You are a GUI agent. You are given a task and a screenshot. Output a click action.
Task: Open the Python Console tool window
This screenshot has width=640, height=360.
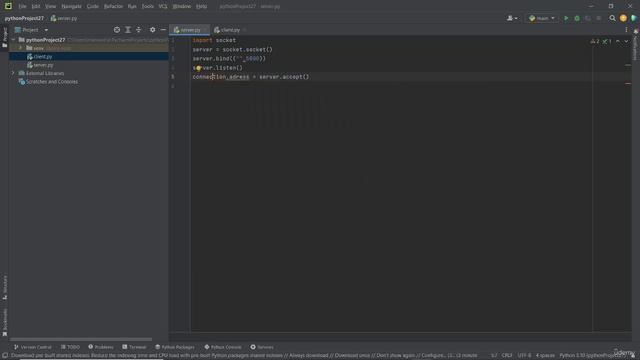[223, 347]
